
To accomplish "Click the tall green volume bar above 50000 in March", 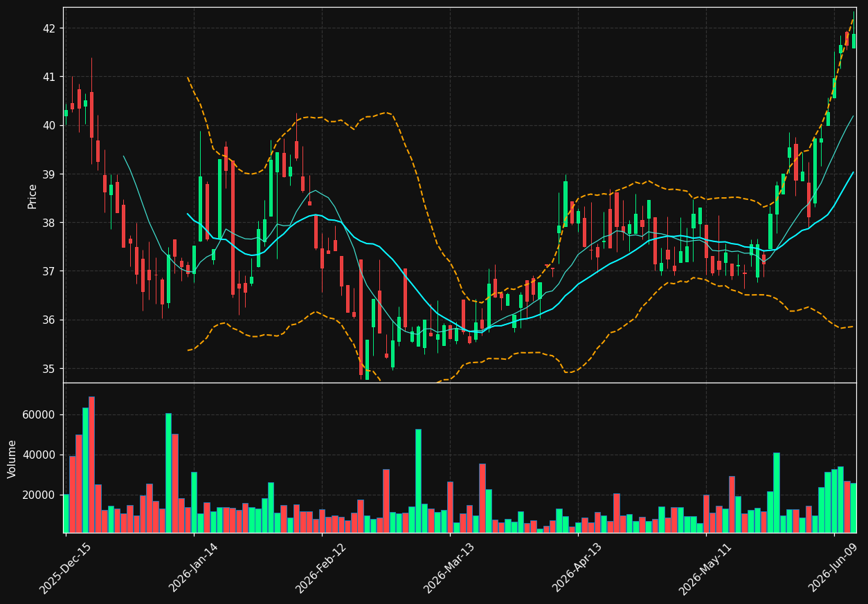I will tap(418, 481).
